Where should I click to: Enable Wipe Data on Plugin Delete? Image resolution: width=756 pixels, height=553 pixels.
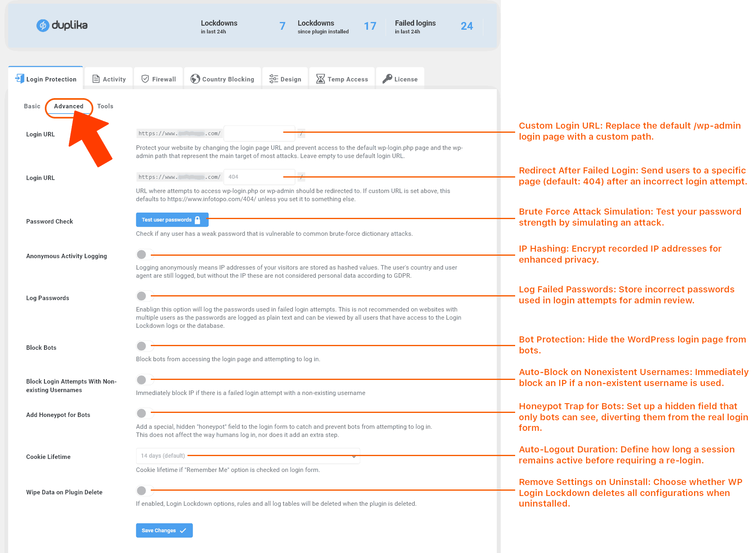(144, 491)
